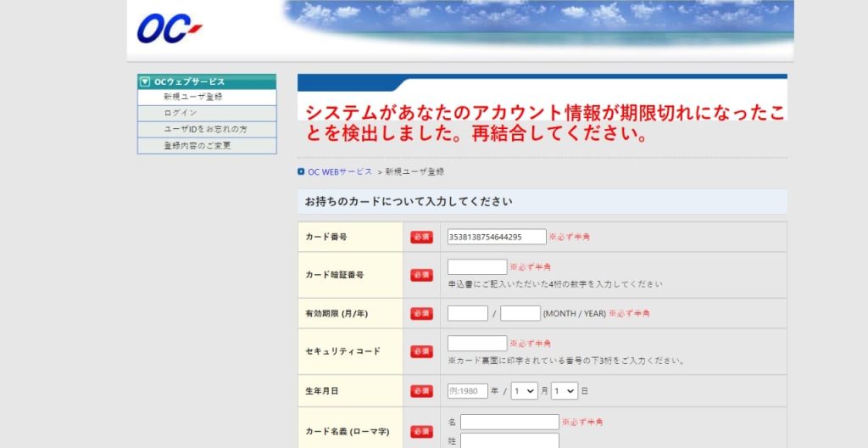Click 必須 badge in カード暗証番号 row
This screenshot has height=448, width=868.
tap(422, 275)
